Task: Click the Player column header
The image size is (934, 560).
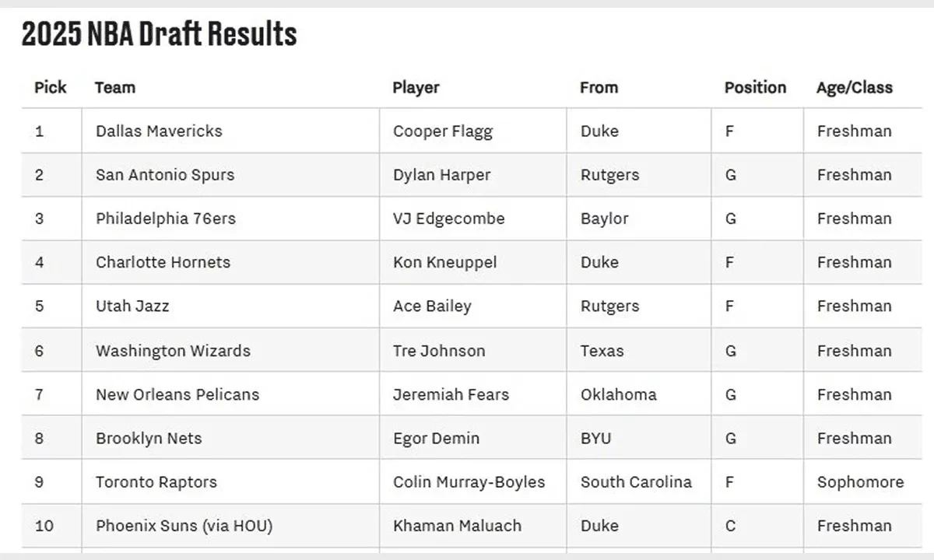Action: point(416,87)
